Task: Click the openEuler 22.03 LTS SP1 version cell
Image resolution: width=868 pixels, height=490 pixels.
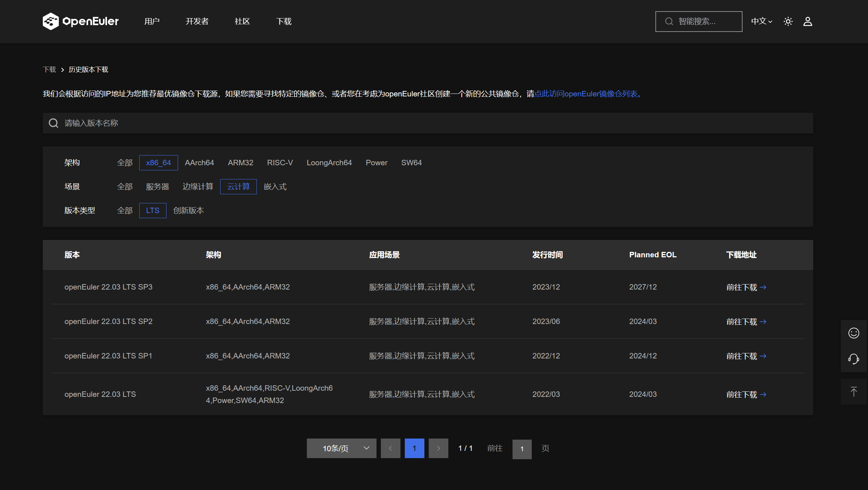Action: point(108,356)
